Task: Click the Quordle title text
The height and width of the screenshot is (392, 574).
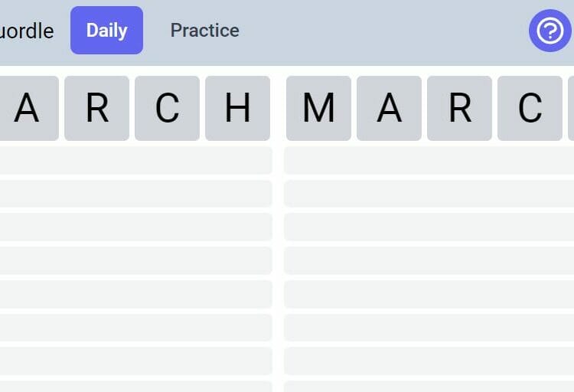Action: pyautogui.click(x=26, y=31)
